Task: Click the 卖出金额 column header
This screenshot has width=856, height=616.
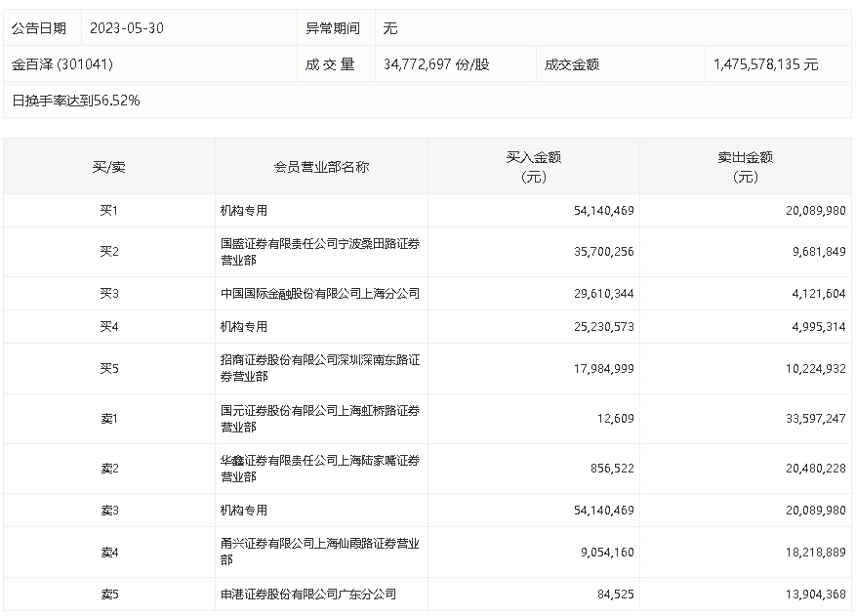Action: tap(745, 166)
